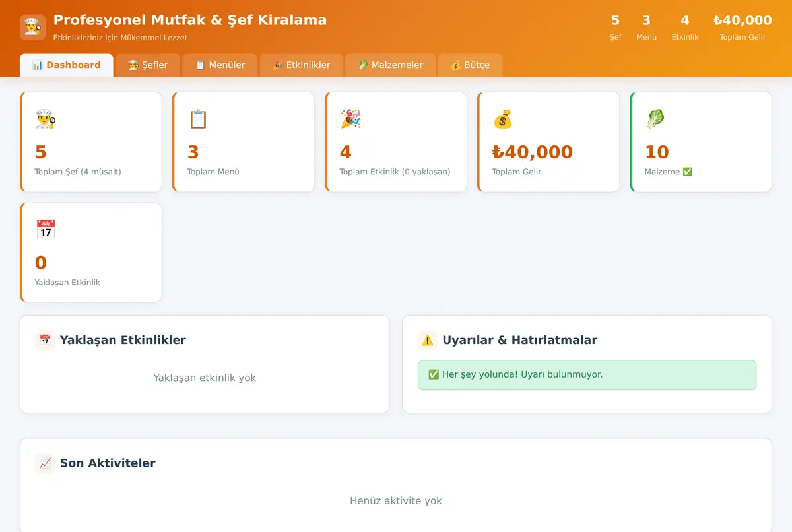792x532 pixels.
Task: Click the Toplam Gelir label on stat card
Action: pyautogui.click(x=517, y=172)
